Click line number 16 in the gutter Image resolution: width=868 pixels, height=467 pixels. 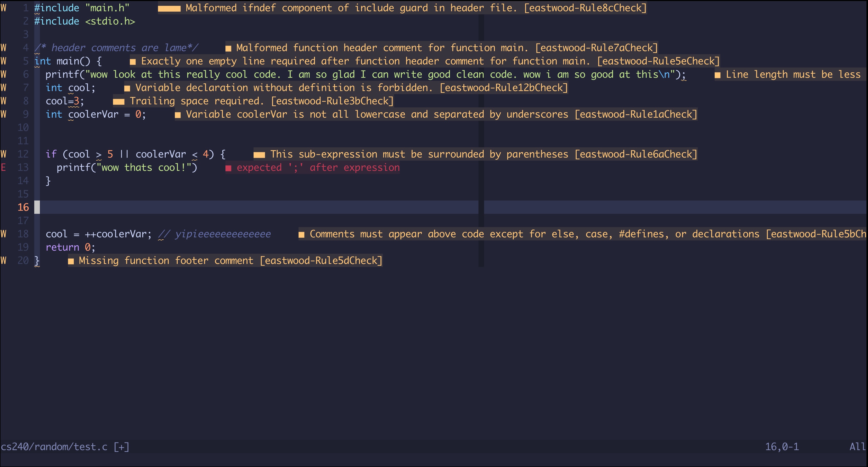tap(23, 207)
